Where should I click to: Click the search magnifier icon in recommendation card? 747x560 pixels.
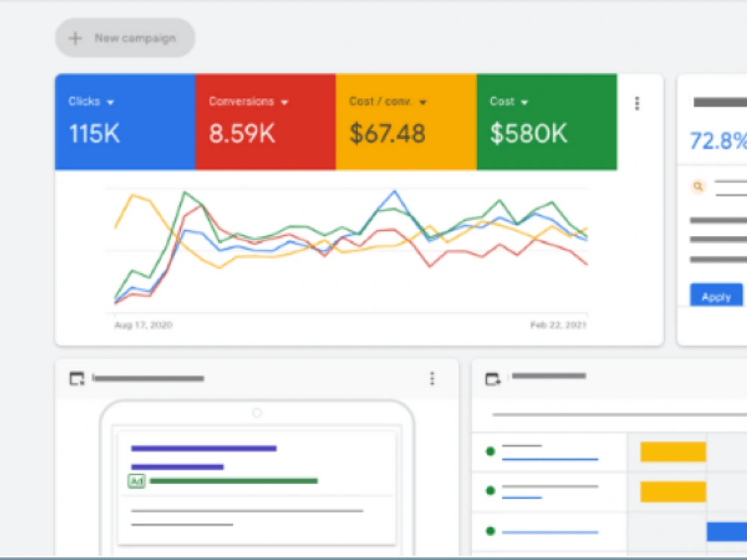(698, 186)
